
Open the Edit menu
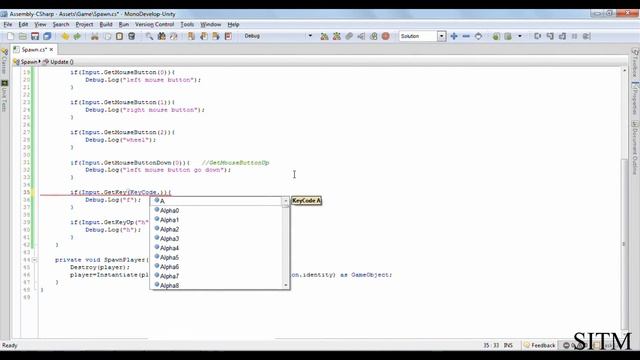(23, 24)
